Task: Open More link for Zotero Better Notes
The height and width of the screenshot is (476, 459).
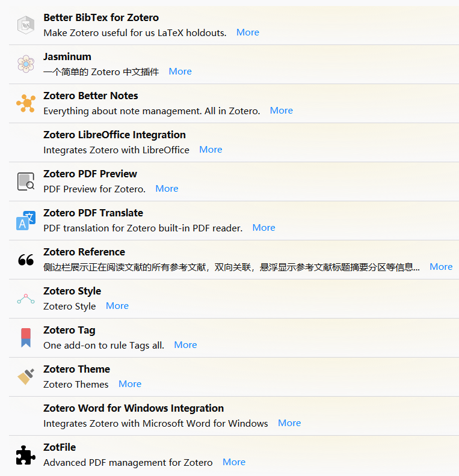Action: pos(282,111)
